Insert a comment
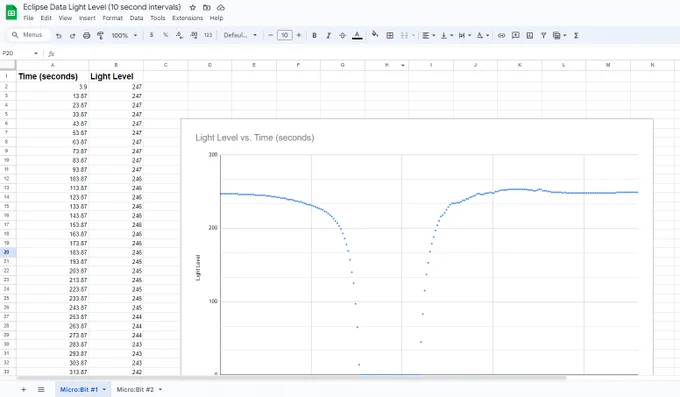Image resolution: width=680 pixels, height=397 pixels. 516,36
